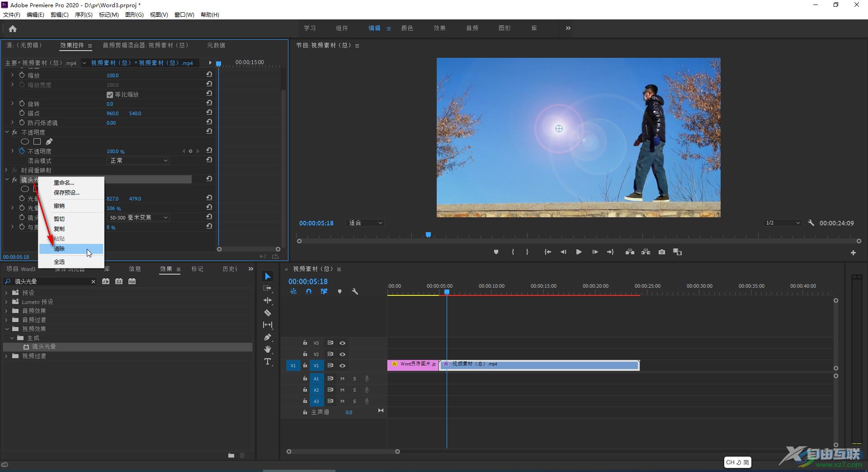Open 文件(F) menu
Screen dimensions: 868x472
(x=12, y=15)
